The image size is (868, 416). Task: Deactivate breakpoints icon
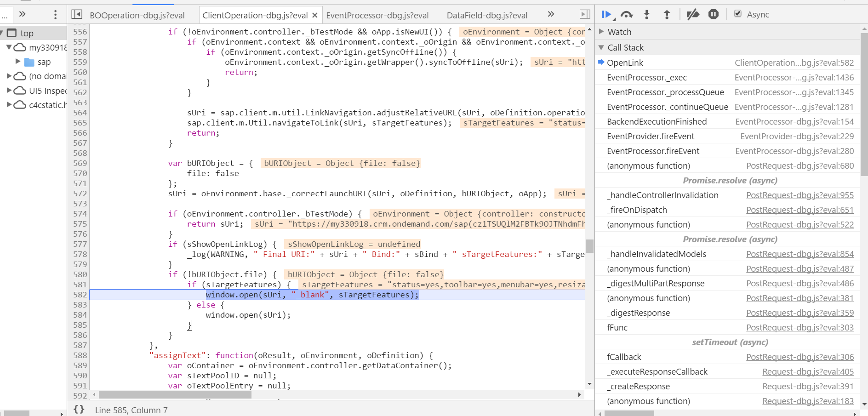click(x=693, y=15)
